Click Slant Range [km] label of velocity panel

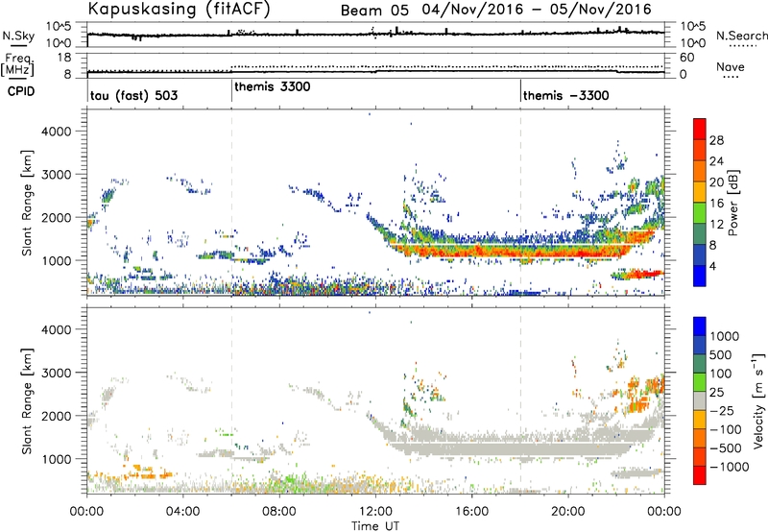pyautogui.click(x=28, y=401)
